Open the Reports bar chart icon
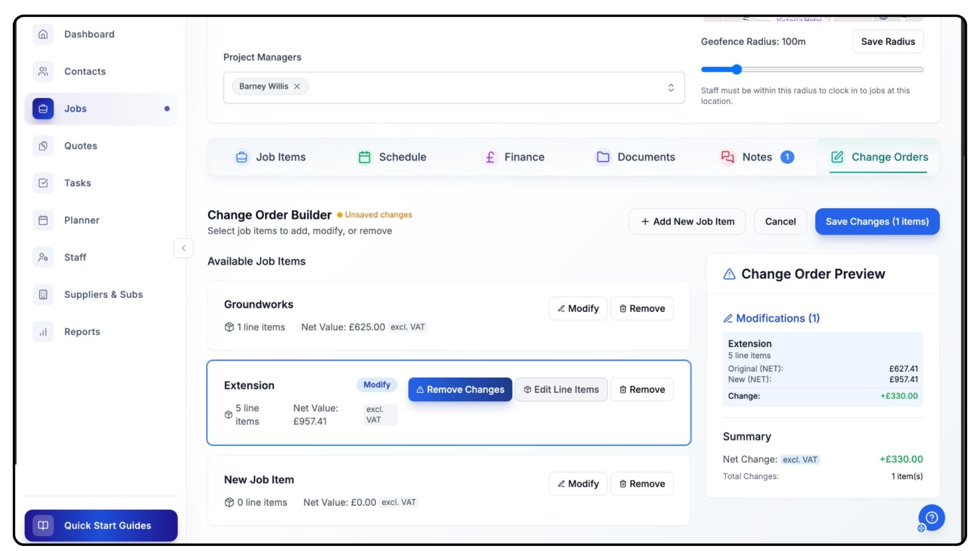The width and height of the screenshot is (980, 551). 43,332
